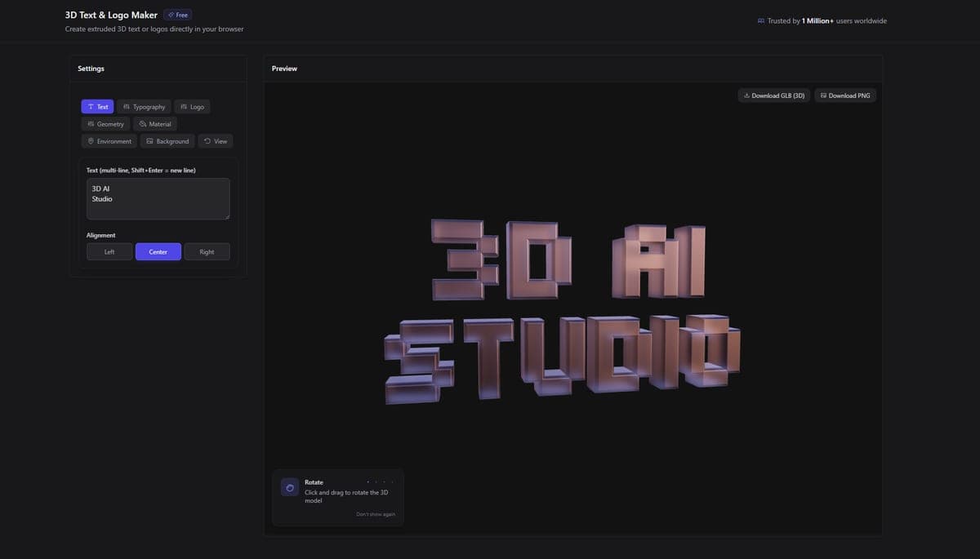980x559 pixels.
Task: Download the model as GLB (3D)
Action: (x=774, y=95)
